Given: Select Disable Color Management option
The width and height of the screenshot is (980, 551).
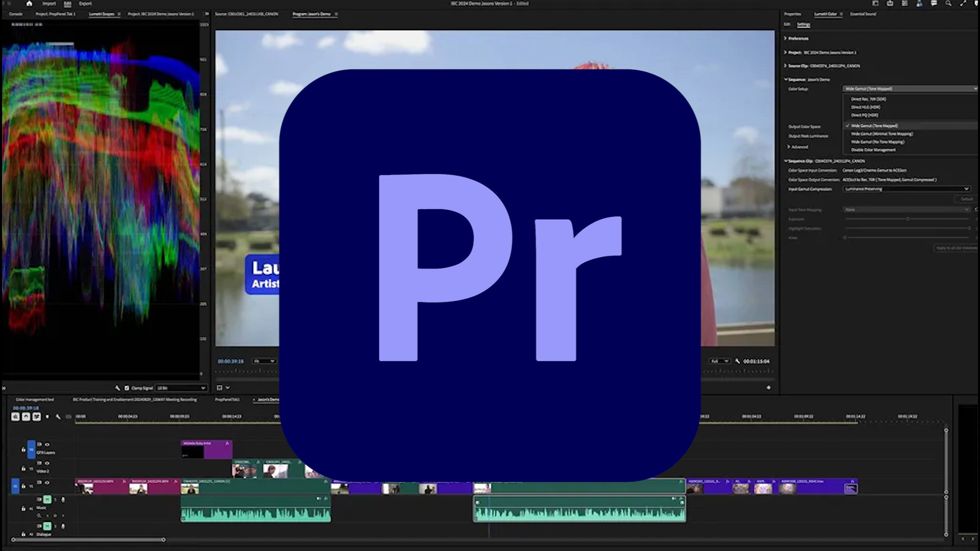Looking at the screenshot, I should 873,150.
